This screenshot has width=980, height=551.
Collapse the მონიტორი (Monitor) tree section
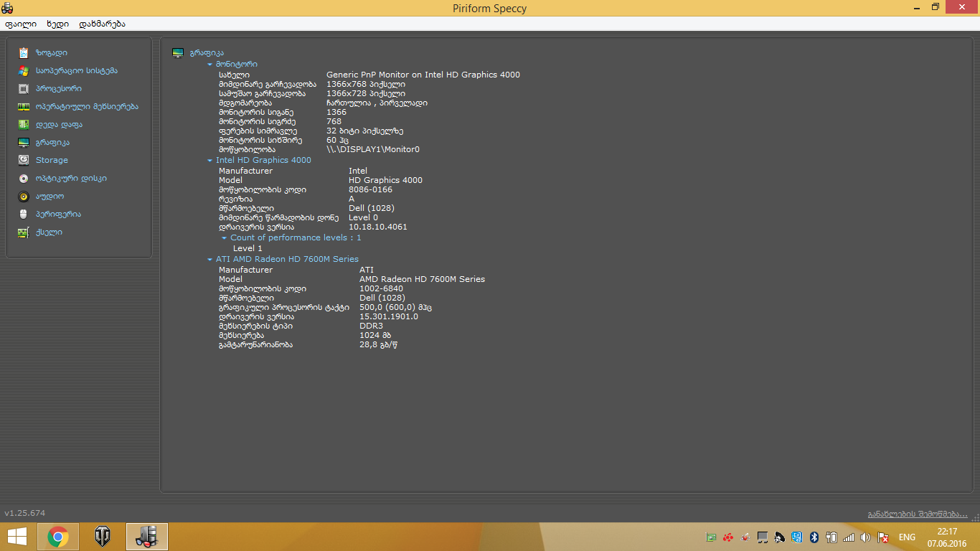209,65
